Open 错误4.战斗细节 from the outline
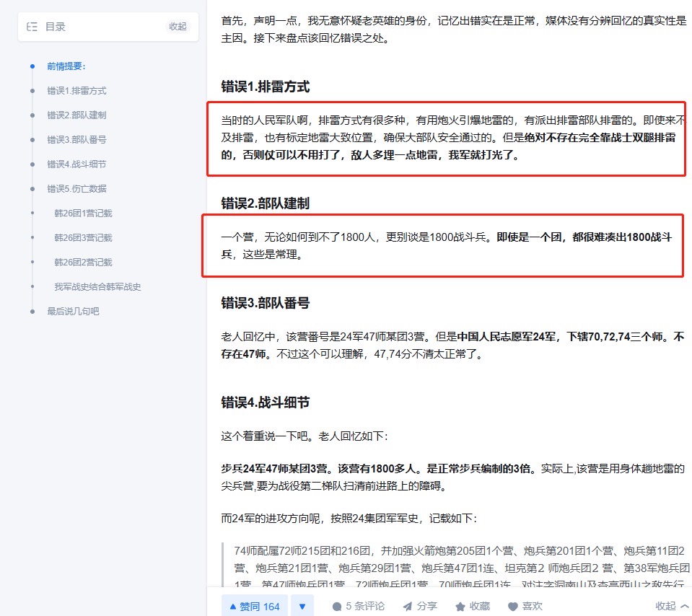Image resolution: width=692 pixels, height=616 pixels. tap(76, 164)
